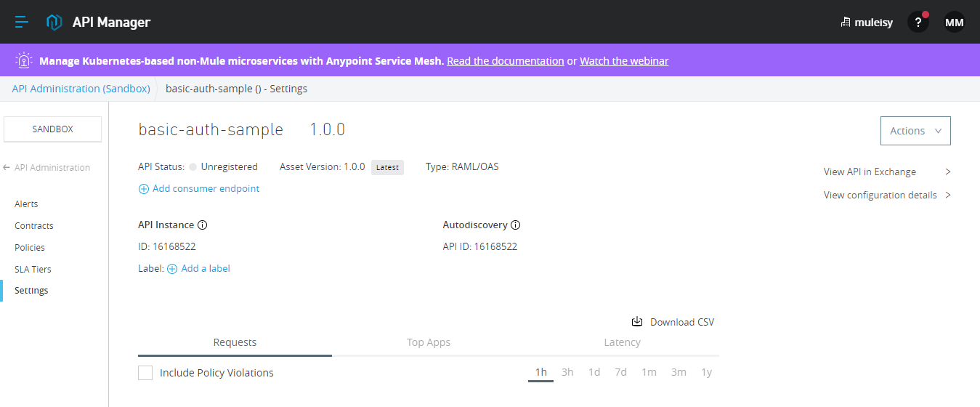Click the Anypoint API Manager logo

[54, 22]
